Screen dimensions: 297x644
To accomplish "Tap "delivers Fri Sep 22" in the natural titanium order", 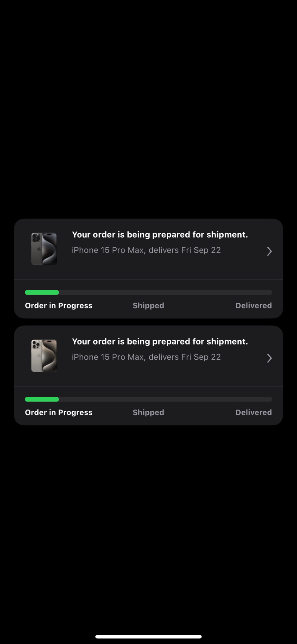I will [x=185, y=357].
